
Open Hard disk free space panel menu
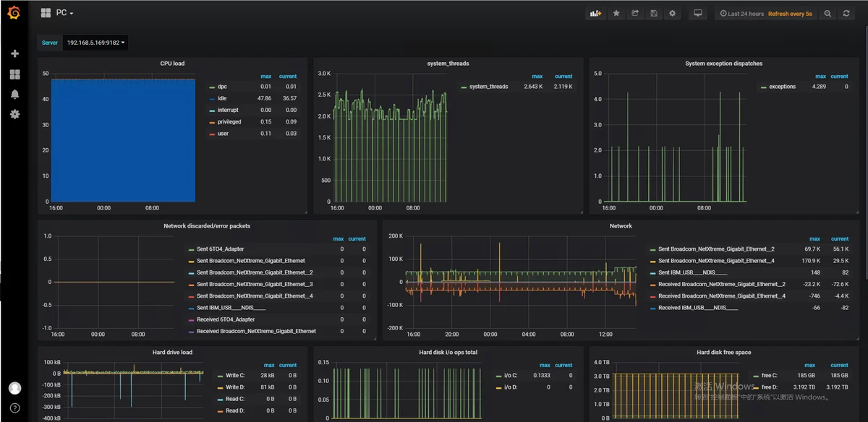723,353
